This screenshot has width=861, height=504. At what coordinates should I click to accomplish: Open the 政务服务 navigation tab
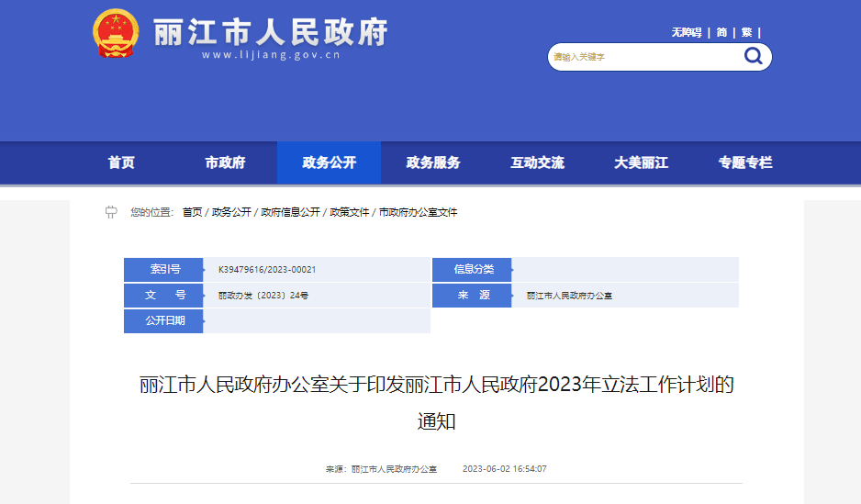point(433,162)
